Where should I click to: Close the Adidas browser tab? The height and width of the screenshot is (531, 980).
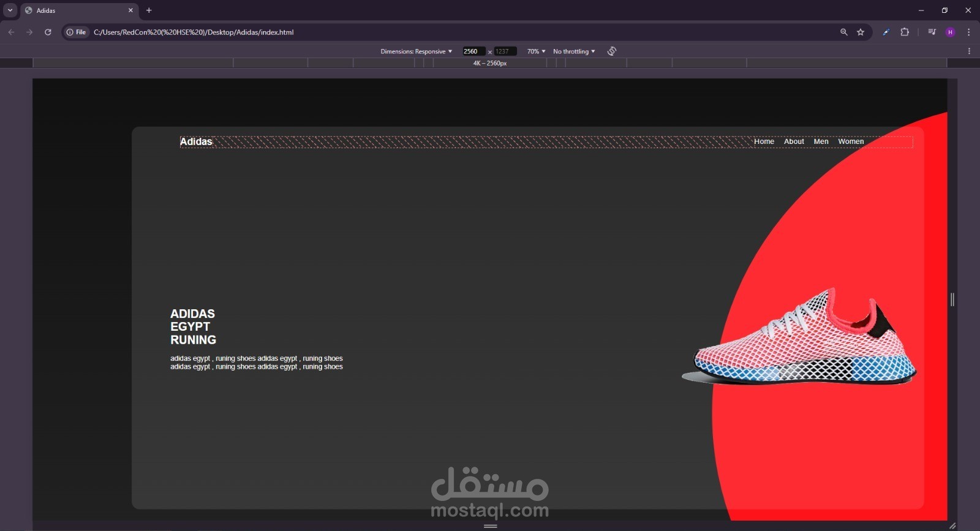(130, 10)
